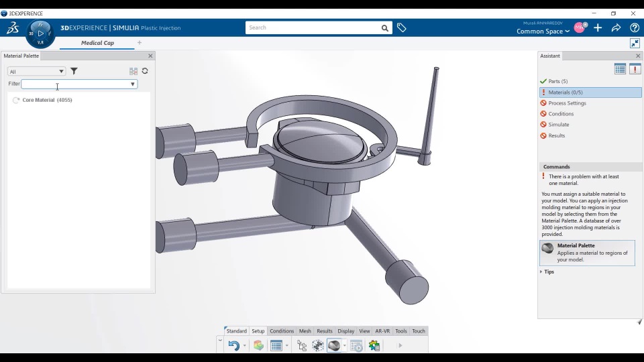Screen dimensions: 644x362
Task: Click the action bar scroll-right arrow
Action: (400, 346)
